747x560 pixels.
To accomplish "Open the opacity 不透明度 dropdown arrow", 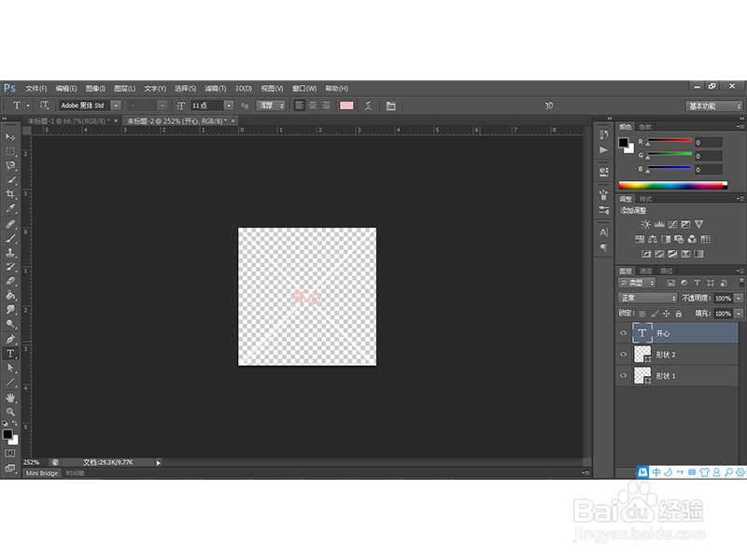I will tap(739, 298).
